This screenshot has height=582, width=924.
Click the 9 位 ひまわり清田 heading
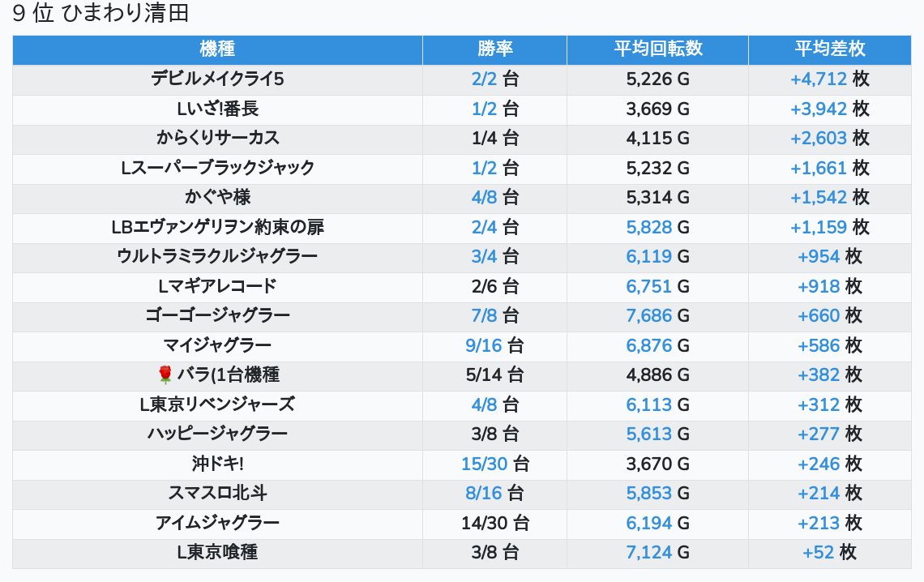(101, 14)
